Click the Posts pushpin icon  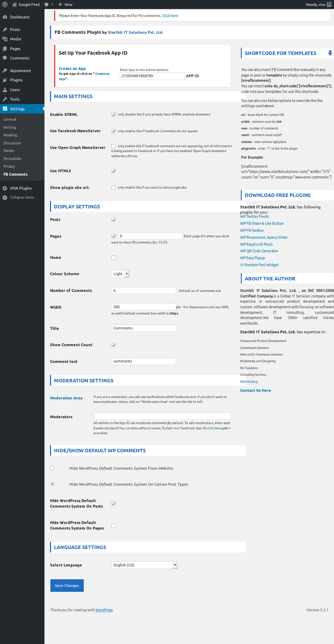tap(5, 30)
